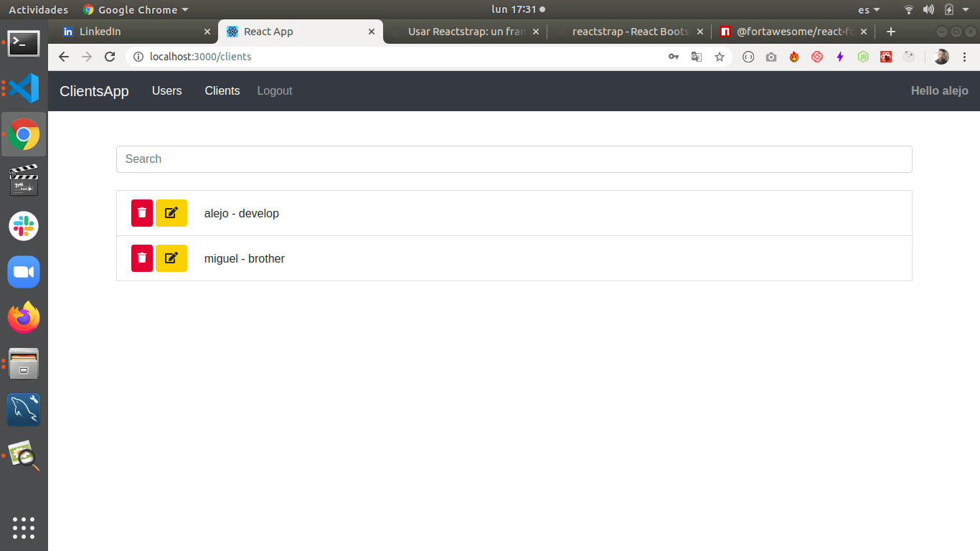Switch to the reactstrap - React Bootstrap tab
This screenshot has height=551, width=980.
pyautogui.click(x=624, y=32)
